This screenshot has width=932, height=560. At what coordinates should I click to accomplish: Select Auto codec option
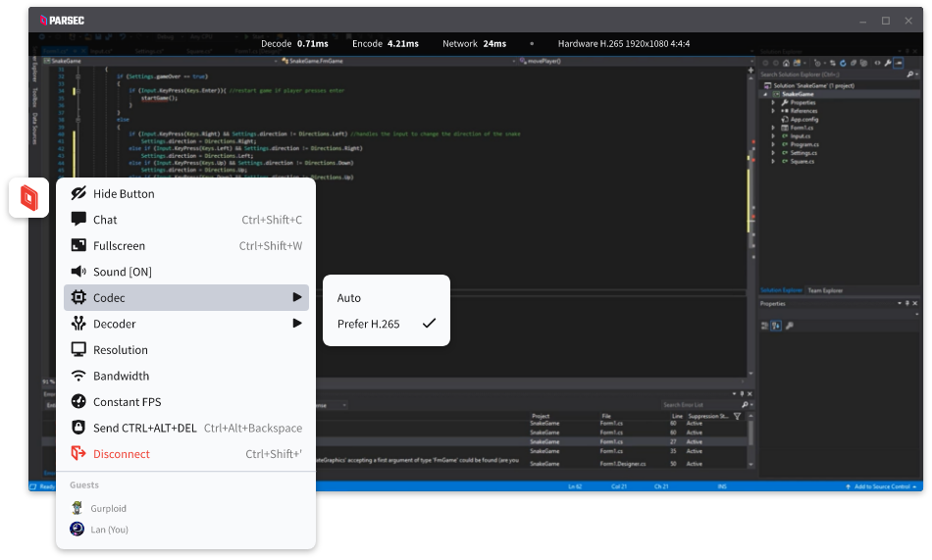tap(387, 298)
